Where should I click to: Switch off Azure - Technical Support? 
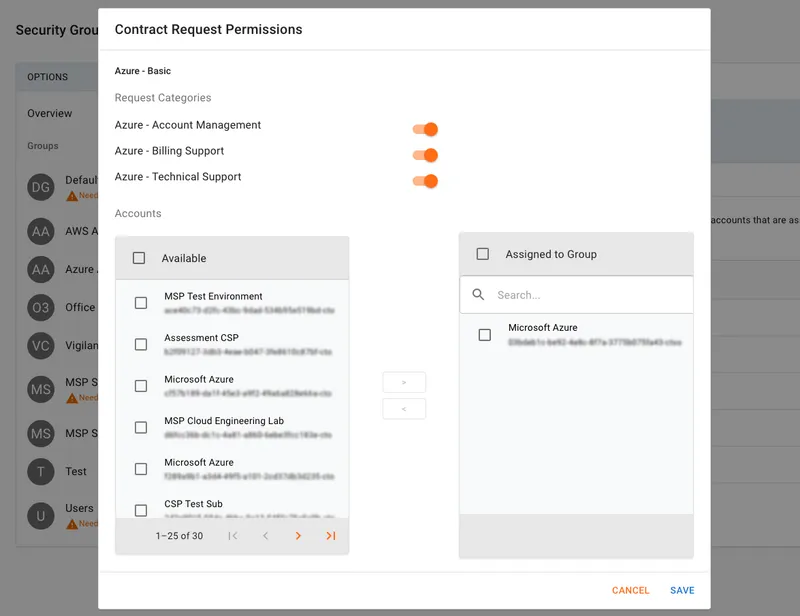click(x=426, y=181)
